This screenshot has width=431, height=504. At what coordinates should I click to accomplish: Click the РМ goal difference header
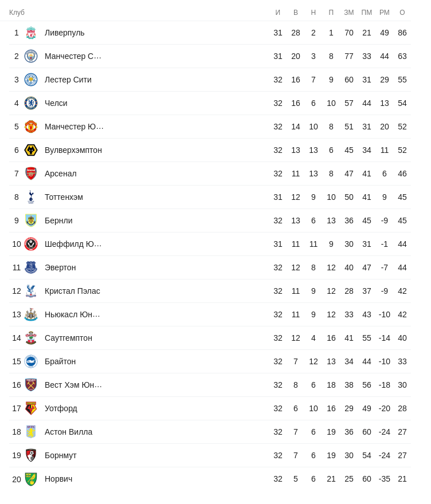[385, 13]
